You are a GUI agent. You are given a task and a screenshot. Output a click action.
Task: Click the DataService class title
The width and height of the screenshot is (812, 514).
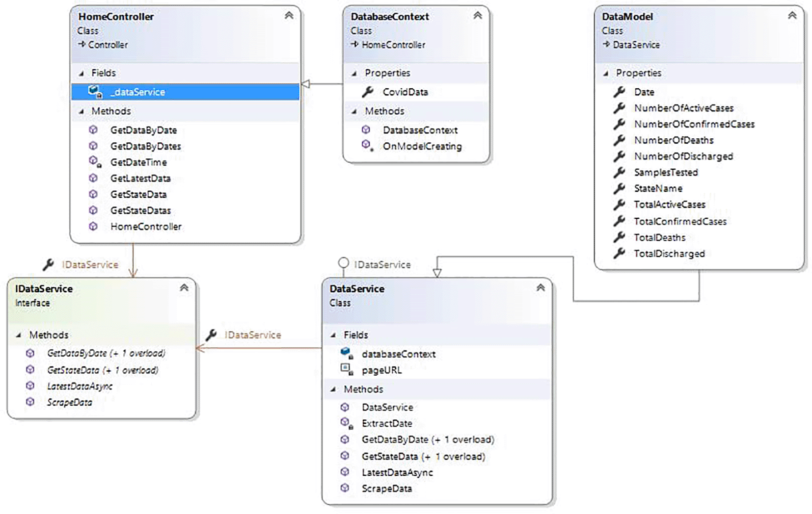pos(357,289)
